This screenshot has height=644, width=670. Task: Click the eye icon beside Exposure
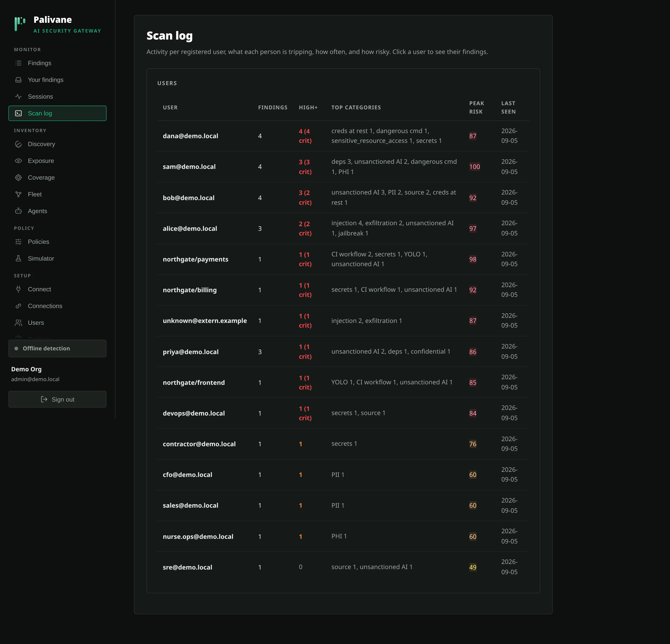pos(18,161)
